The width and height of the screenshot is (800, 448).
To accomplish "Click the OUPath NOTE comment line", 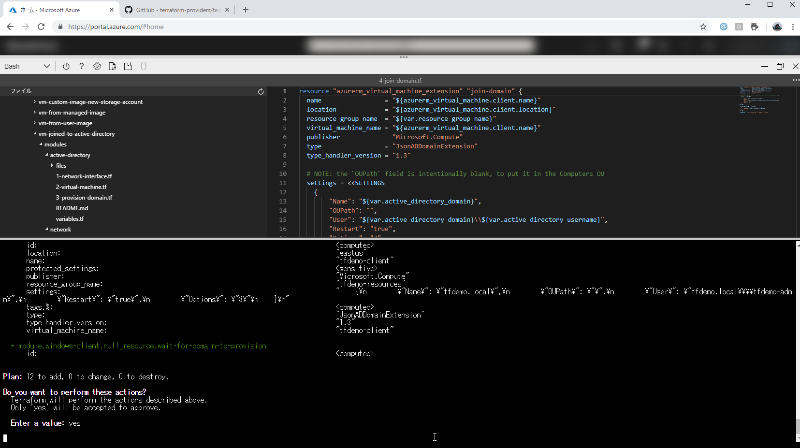I will click(x=455, y=174).
